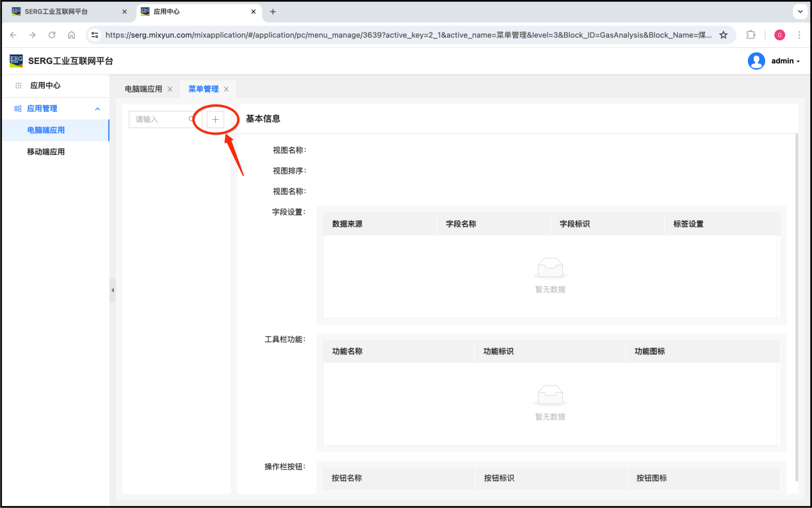Open 移动端应用 in the sidebar

(45, 152)
